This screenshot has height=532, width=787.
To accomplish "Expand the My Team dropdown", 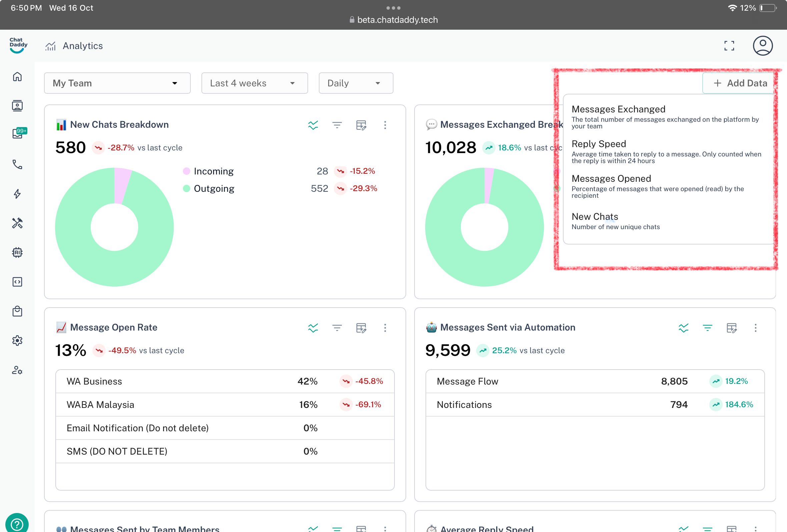I will click(117, 83).
